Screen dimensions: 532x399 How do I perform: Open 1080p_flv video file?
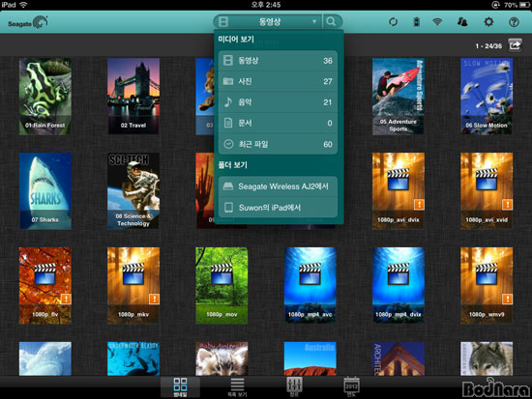(x=45, y=285)
